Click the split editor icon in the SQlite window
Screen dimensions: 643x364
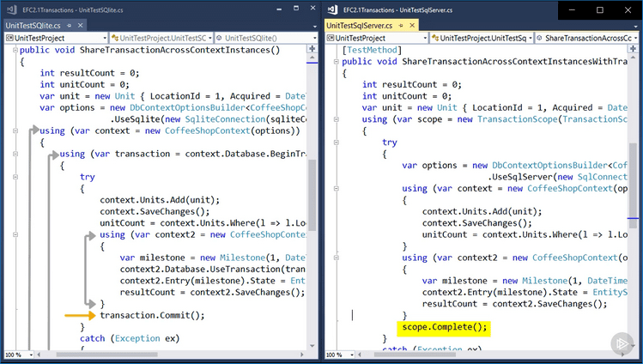point(312,49)
